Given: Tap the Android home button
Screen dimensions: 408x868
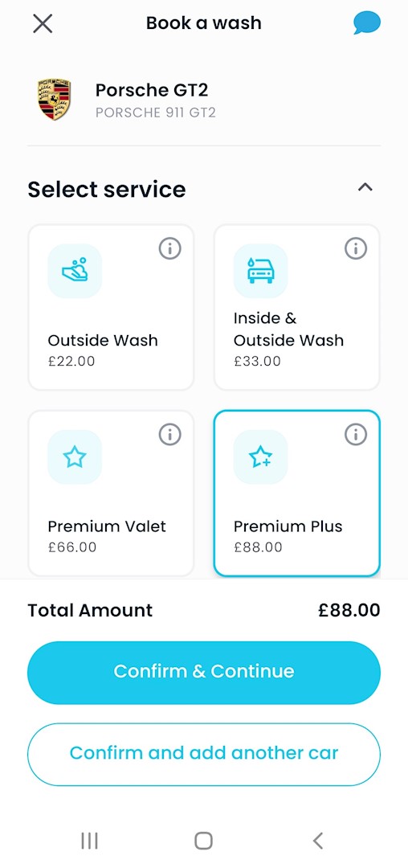Looking at the screenshot, I should point(203,841).
